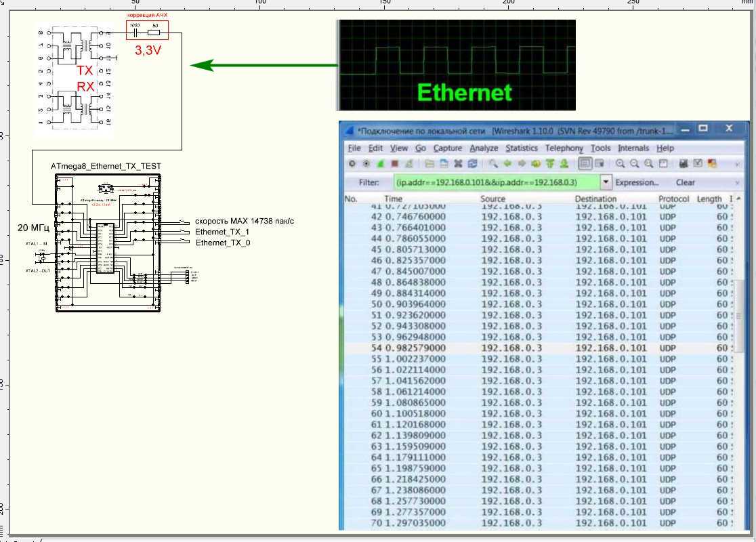Screen dimensions: 756x542
Task: Click the Find packet magnifier icon
Action: click(x=493, y=164)
